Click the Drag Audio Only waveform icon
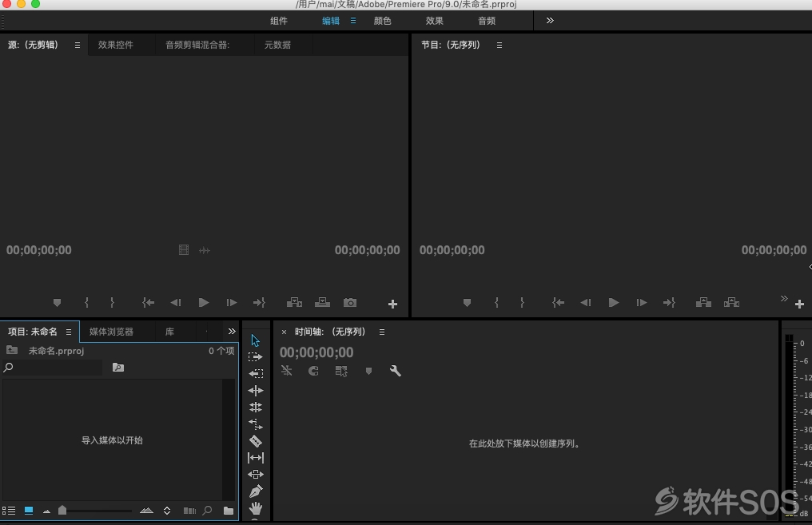 pyautogui.click(x=205, y=251)
